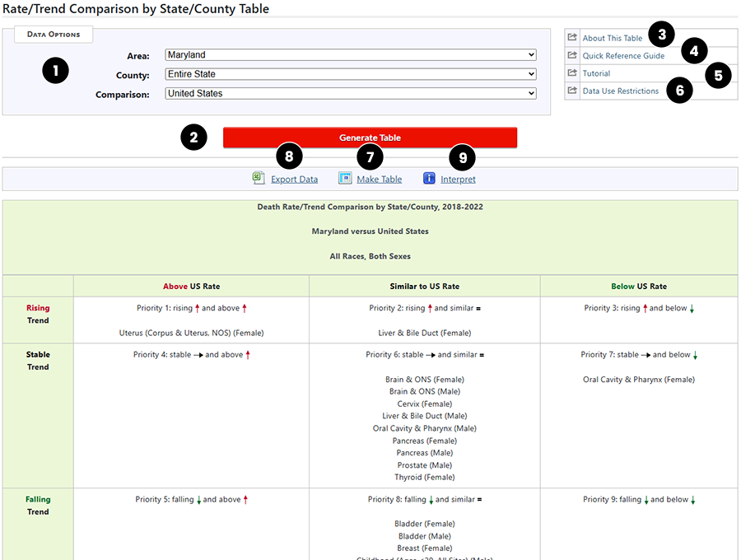The height and width of the screenshot is (560, 741).
Task: Click the external-link icon beside Data Use Restrictions
Action: (x=571, y=91)
